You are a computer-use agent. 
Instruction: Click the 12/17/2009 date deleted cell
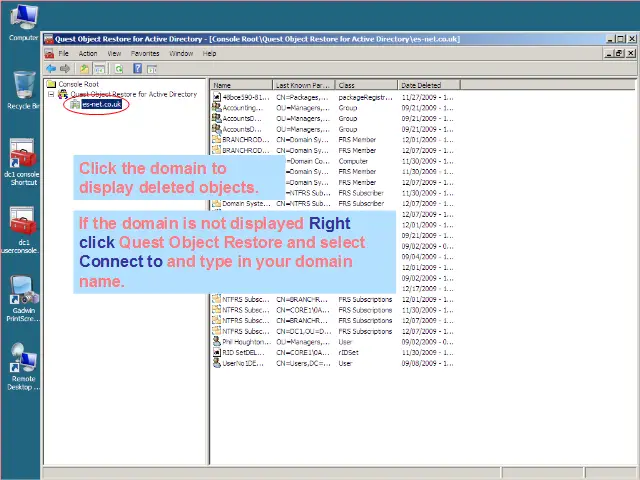tap(427, 289)
